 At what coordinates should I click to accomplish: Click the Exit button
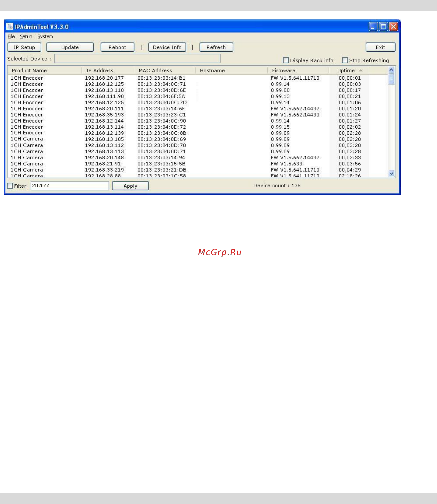click(380, 47)
